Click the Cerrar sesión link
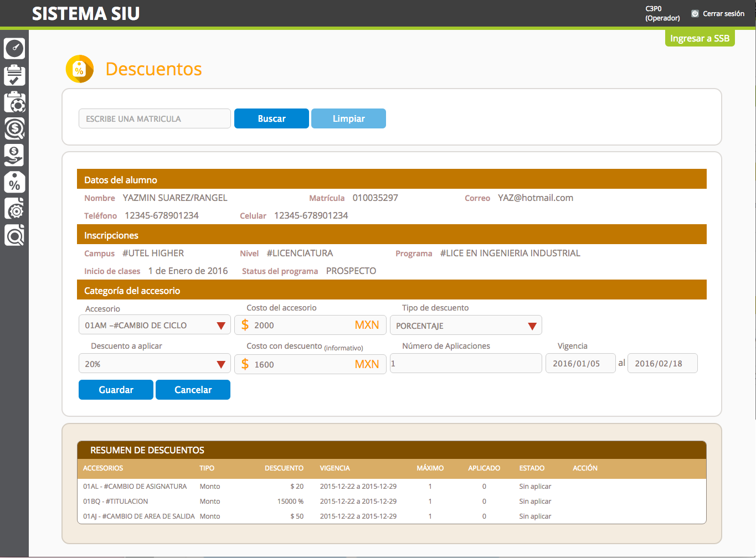Viewport: 756px width, 558px height. (x=723, y=13)
